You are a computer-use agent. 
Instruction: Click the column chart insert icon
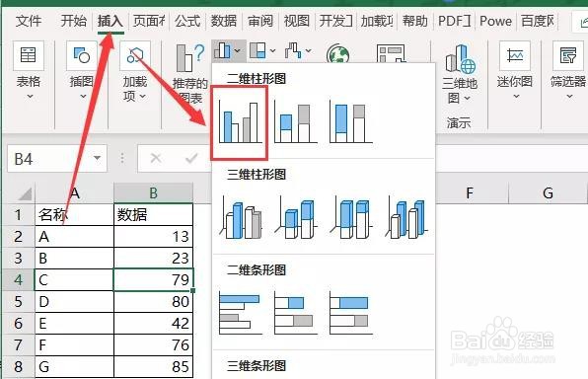[222, 50]
